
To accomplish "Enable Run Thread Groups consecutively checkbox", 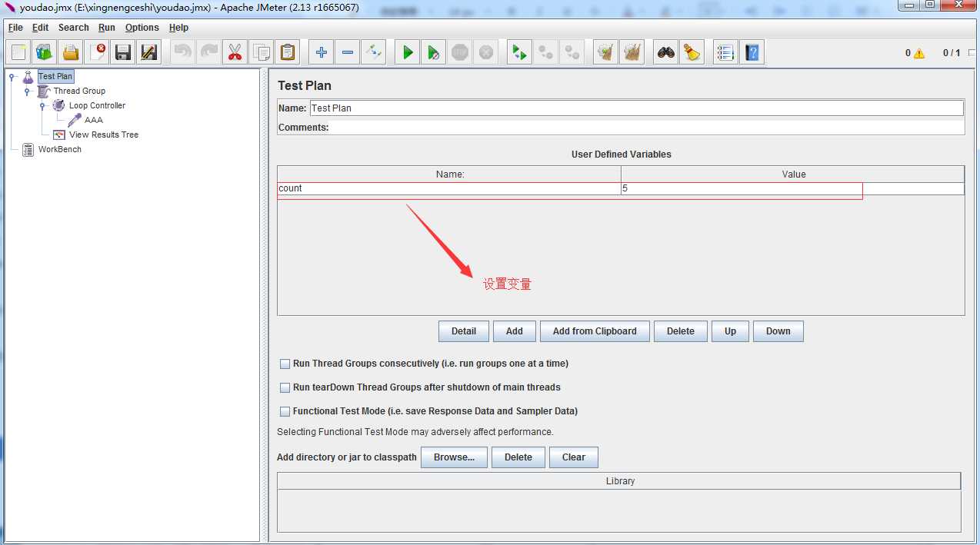I will click(285, 364).
